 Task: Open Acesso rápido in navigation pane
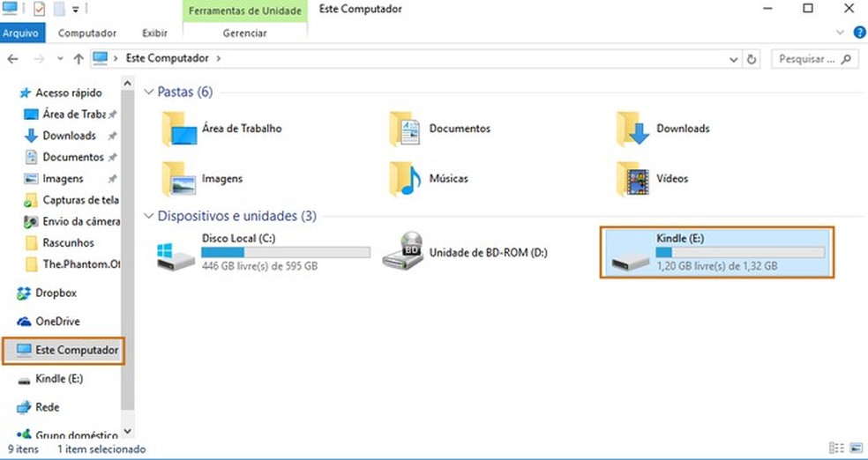[60, 93]
